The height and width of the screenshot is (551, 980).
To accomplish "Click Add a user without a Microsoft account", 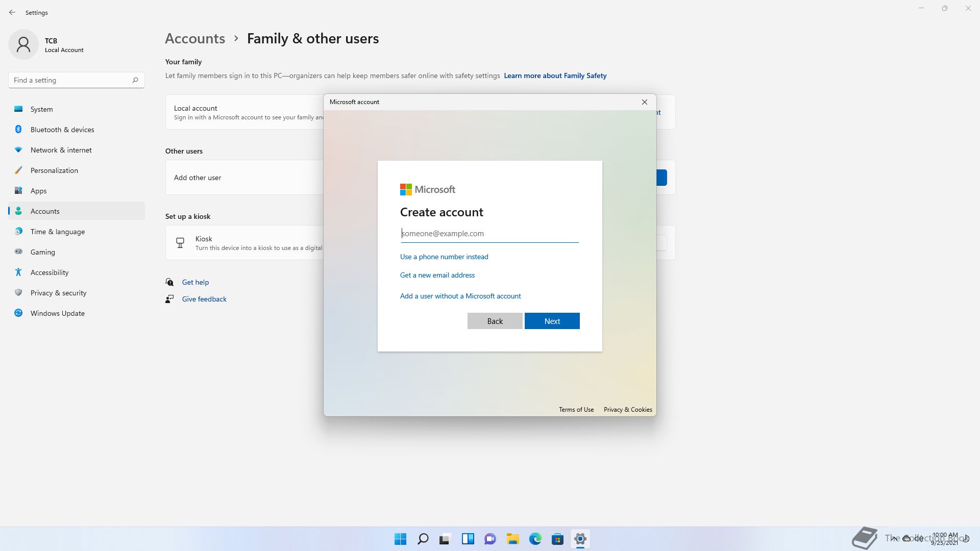I will 460,296.
